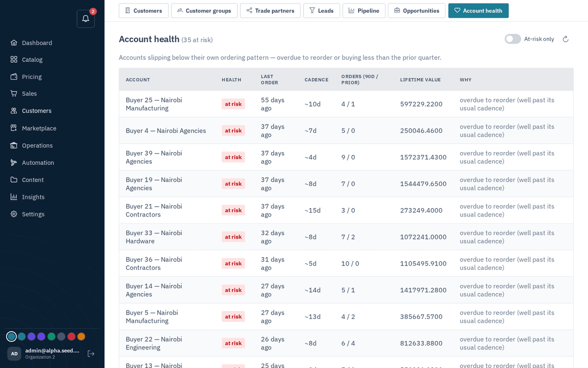The width and height of the screenshot is (588, 368).
Task: Open Buyer 25 — Nairobi Manufacturing row
Action: (x=346, y=104)
